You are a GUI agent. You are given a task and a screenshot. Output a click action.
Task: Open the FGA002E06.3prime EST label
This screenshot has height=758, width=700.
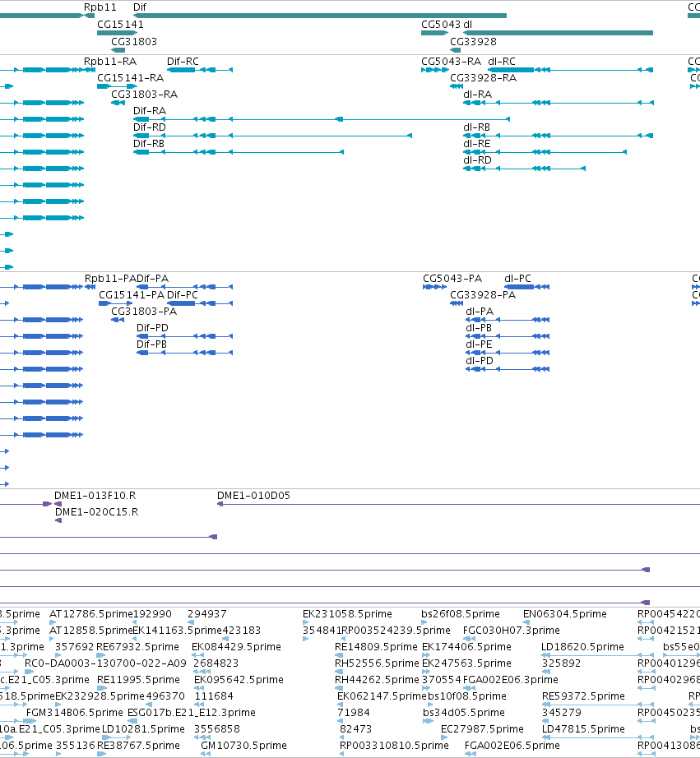511,680
